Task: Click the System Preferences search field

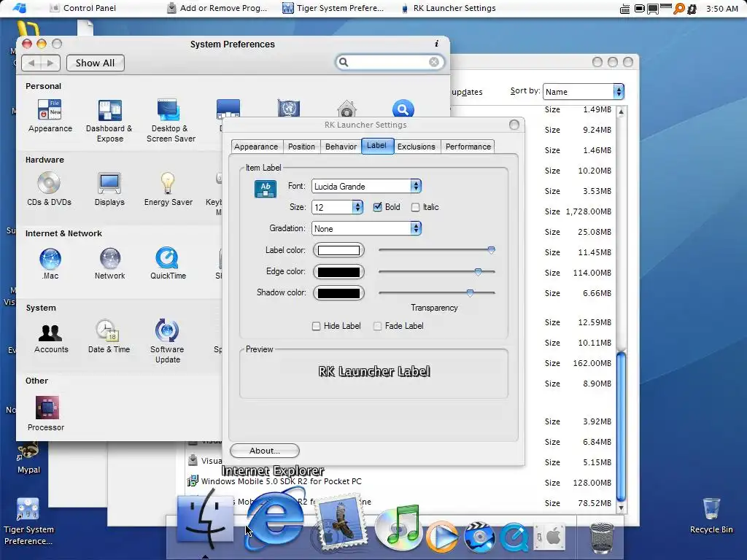Action: (388, 62)
